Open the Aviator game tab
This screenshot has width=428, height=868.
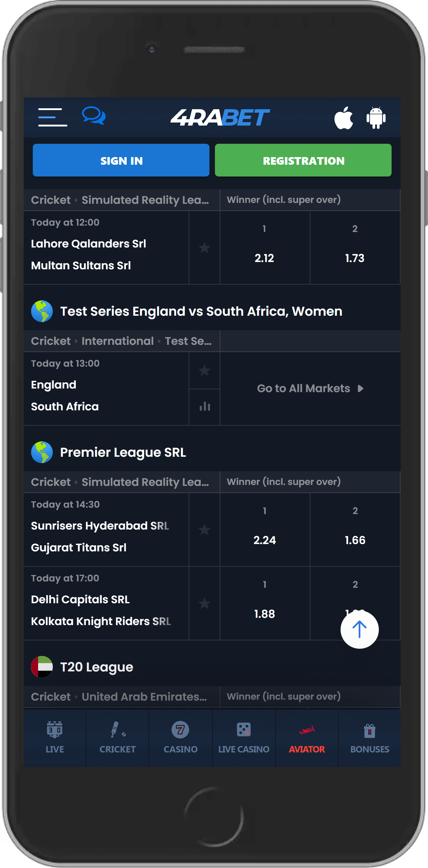coord(307,738)
